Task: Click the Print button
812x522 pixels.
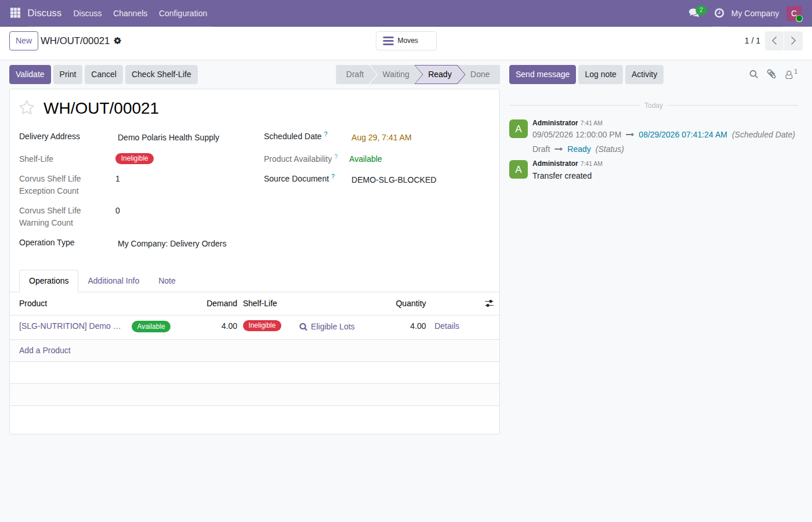Action: 68,74
